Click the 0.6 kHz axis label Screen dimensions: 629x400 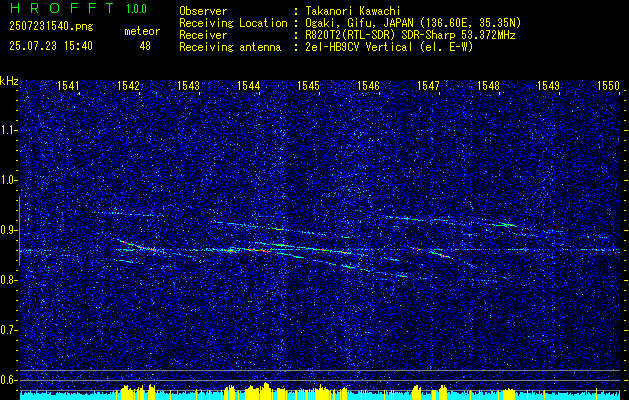click(x=9, y=380)
